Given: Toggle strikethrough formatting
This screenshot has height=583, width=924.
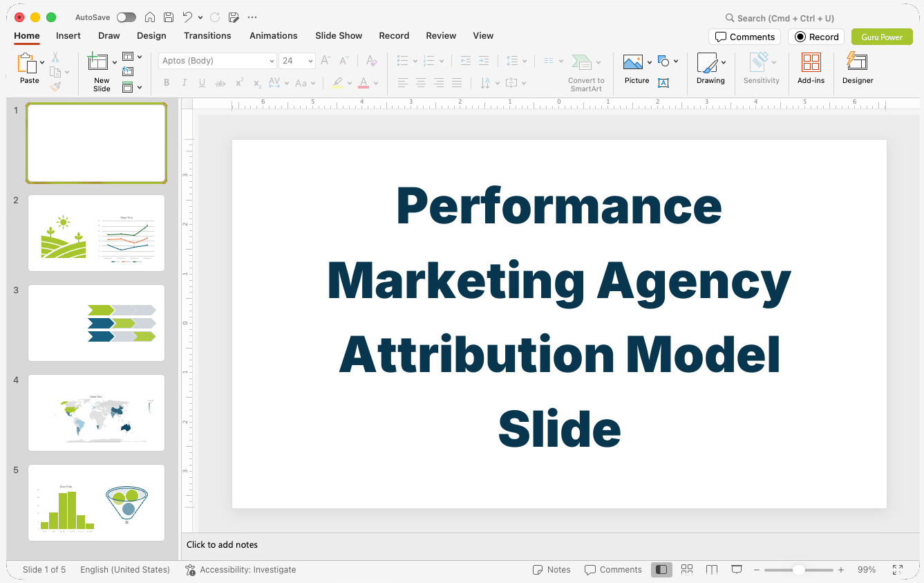Looking at the screenshot, I should (220, 83).
